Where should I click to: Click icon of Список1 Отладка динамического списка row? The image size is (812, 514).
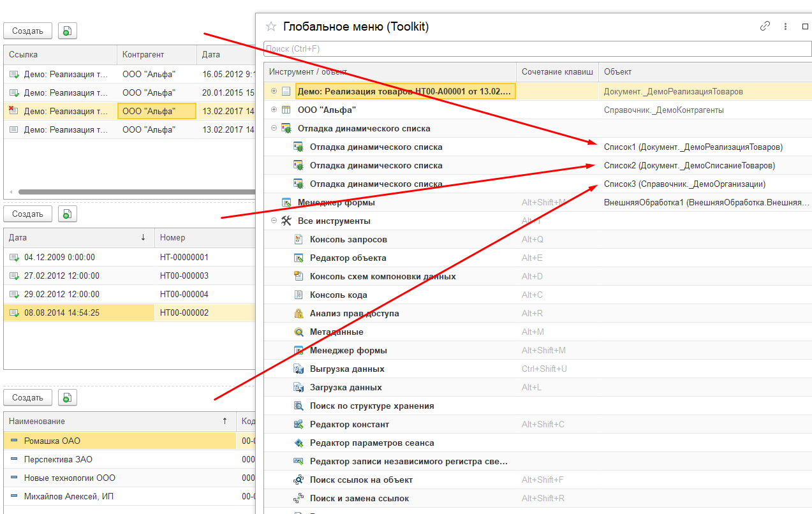[299, 147]
